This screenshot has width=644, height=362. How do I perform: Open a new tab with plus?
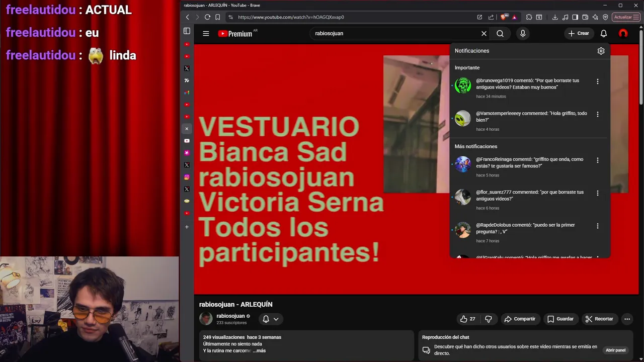tap(187, 227)
